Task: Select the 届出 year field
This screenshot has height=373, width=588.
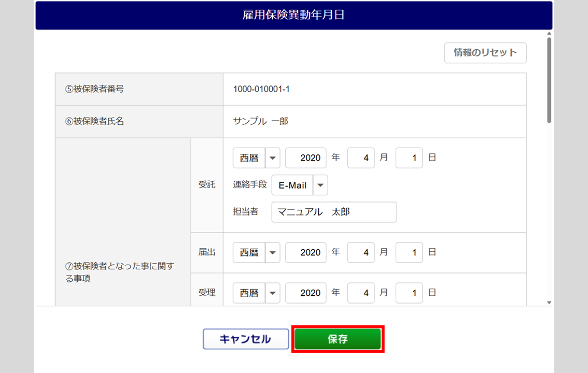Action: coord(306,252)
